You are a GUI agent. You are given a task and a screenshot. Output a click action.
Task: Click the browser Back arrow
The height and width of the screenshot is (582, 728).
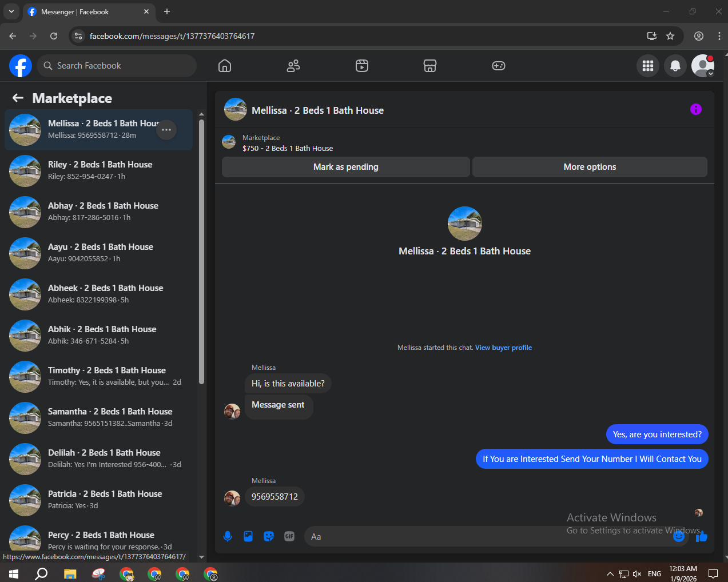tap(13, 36)
